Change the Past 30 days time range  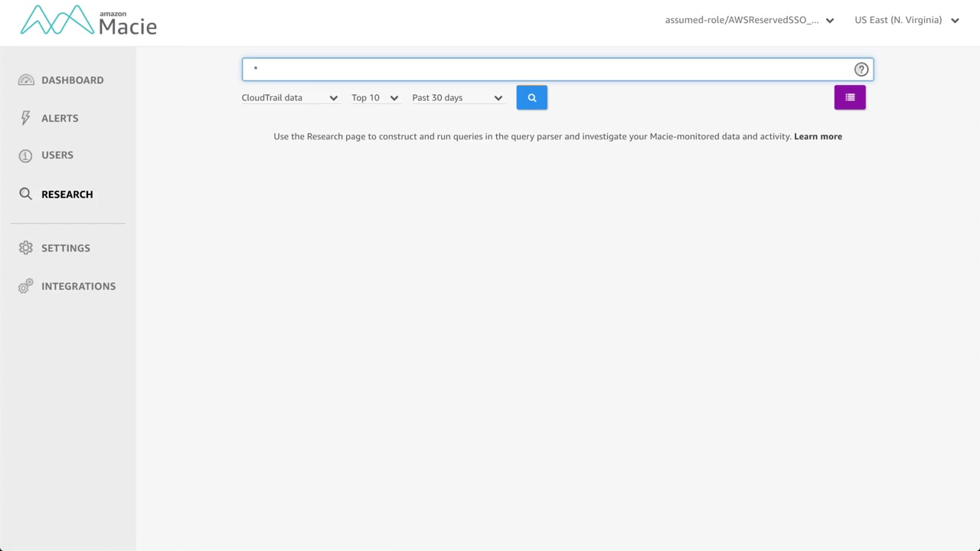coord(457,98)
